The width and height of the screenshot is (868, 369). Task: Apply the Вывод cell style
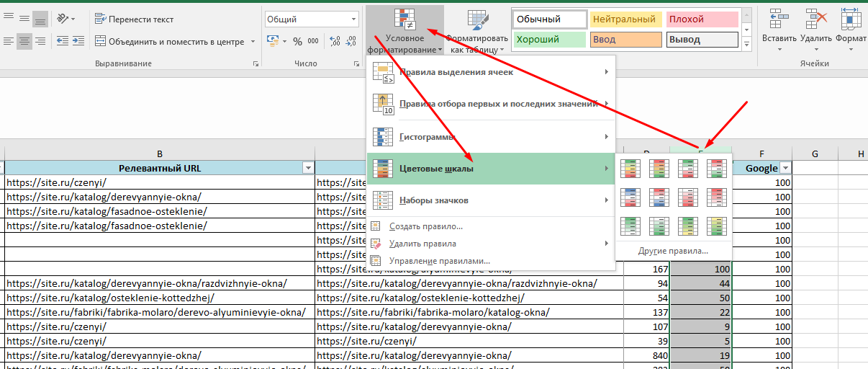(702, 40)
